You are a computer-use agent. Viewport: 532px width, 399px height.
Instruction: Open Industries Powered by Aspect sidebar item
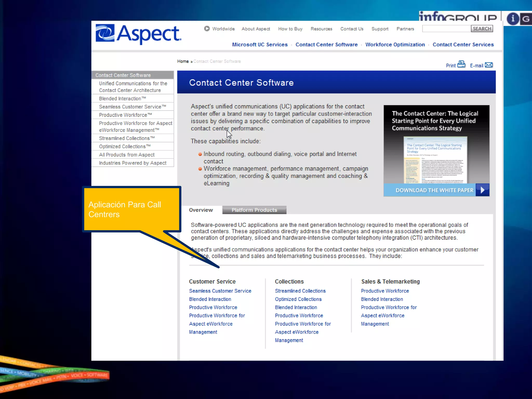pyautogui.click(x=132, y=163)
